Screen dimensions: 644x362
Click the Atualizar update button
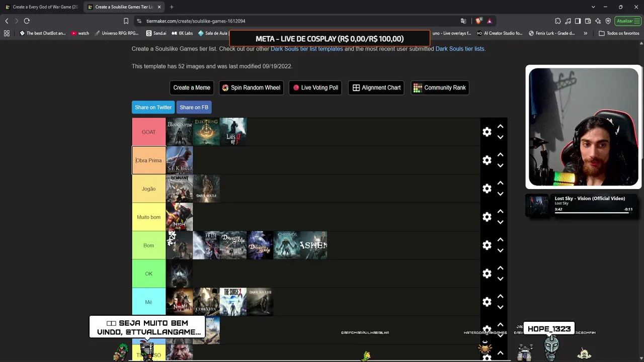pos(628,21)
